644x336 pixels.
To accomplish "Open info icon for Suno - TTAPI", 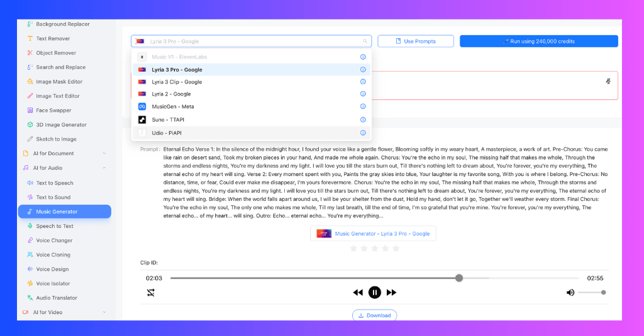I will [363, 120].
